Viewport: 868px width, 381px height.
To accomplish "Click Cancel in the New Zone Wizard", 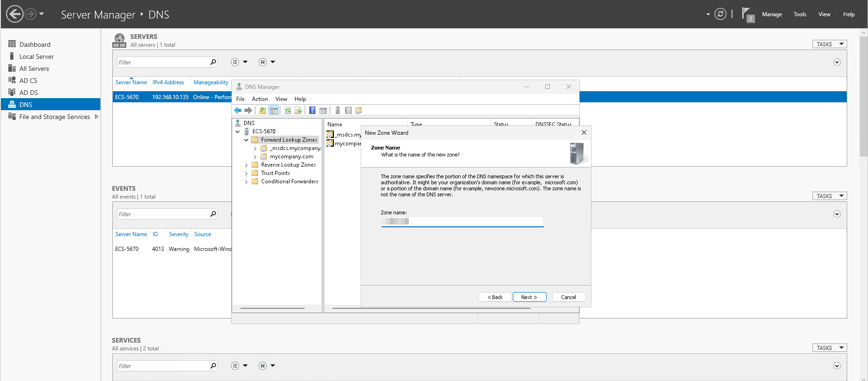I will (568, 297).
